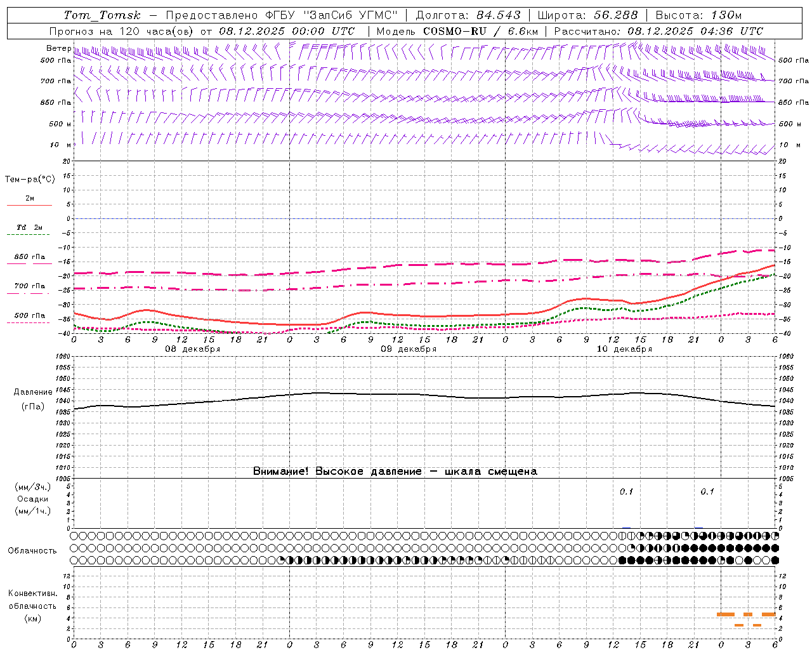Screen dimensions: 812x650
Task: Click the longitude value Долгота: 84.543
Action: pos(468,15)
